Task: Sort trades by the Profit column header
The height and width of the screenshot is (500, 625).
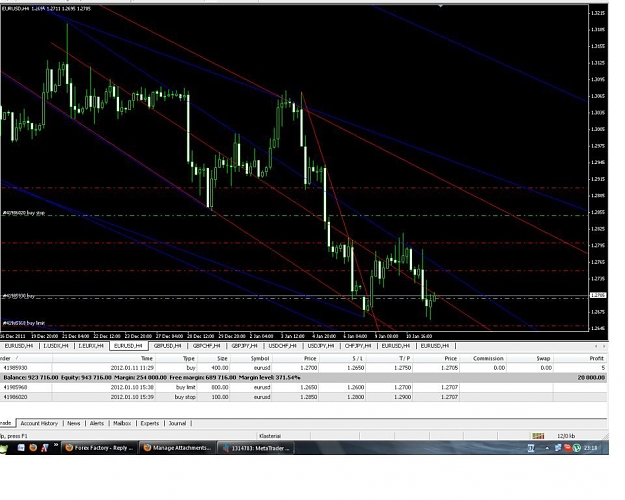Action: coord(581,358)
